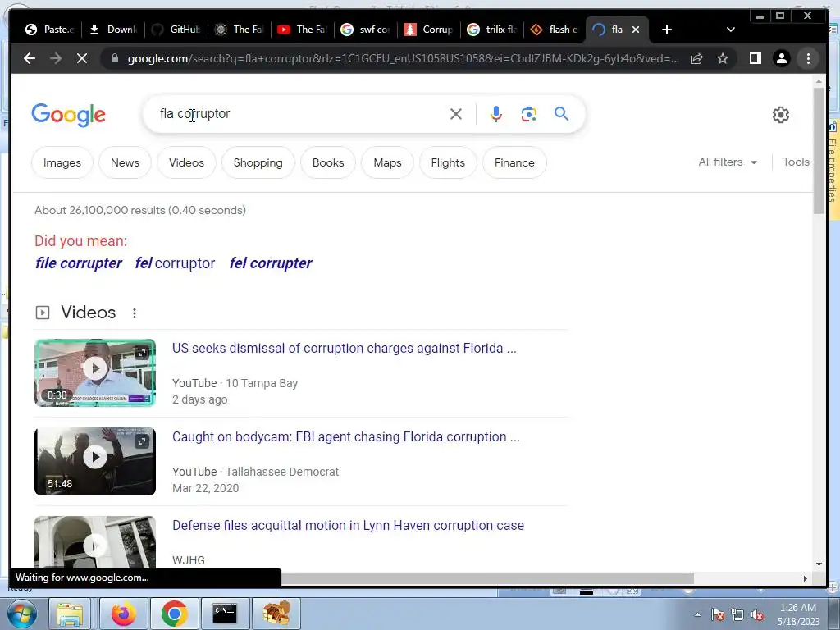Filter results by Shopping
Image resolution: width=840 pixels, height=630 pixels.
pos(258,163)
